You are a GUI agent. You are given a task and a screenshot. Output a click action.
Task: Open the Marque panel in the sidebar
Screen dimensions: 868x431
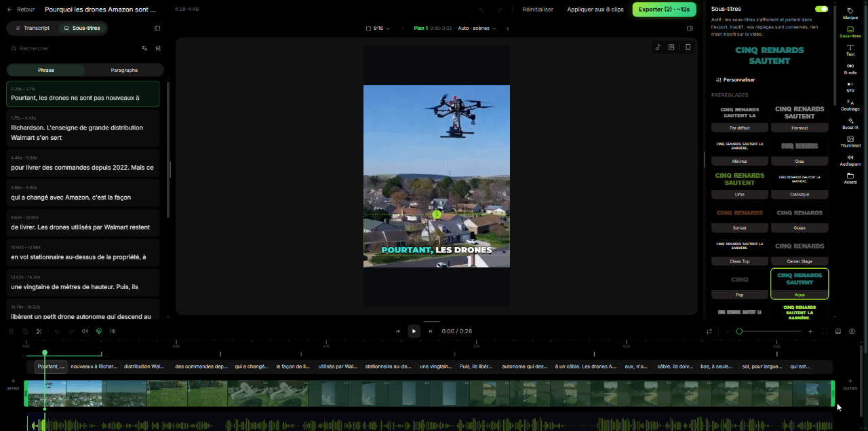click(x=850, y=13)
